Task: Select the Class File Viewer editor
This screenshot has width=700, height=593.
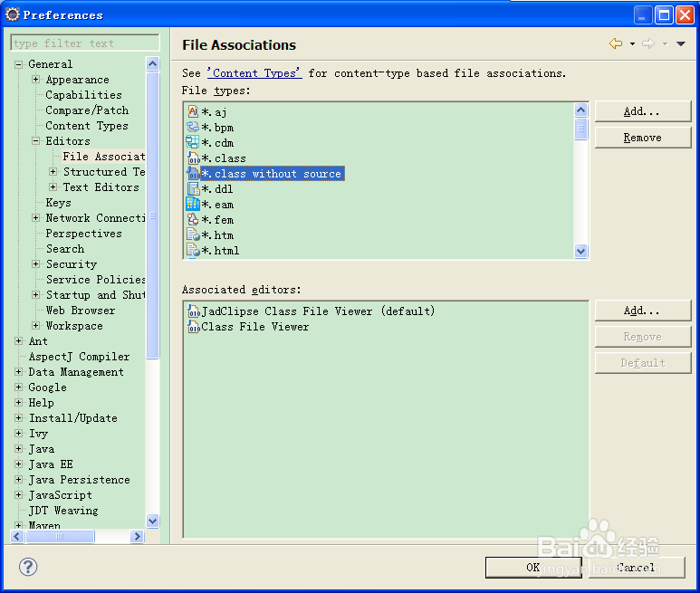Action: pos(254,327)
